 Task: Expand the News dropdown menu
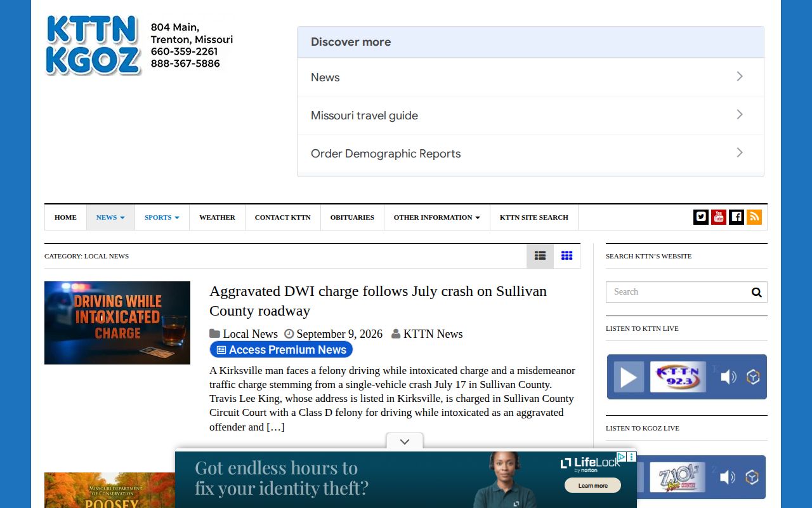pos(110,217)
